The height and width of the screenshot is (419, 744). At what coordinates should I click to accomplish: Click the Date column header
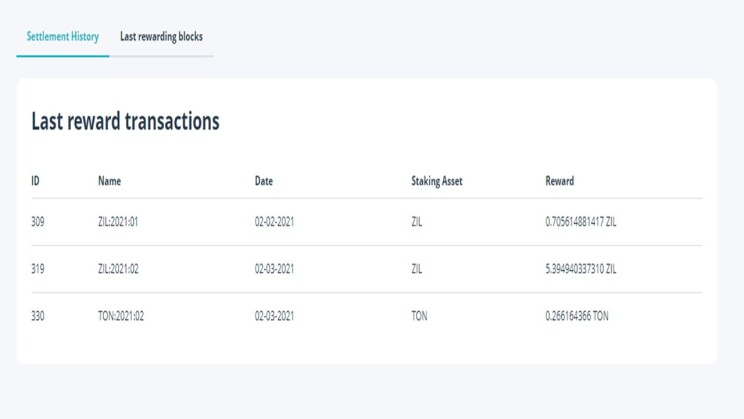[264, 181]
